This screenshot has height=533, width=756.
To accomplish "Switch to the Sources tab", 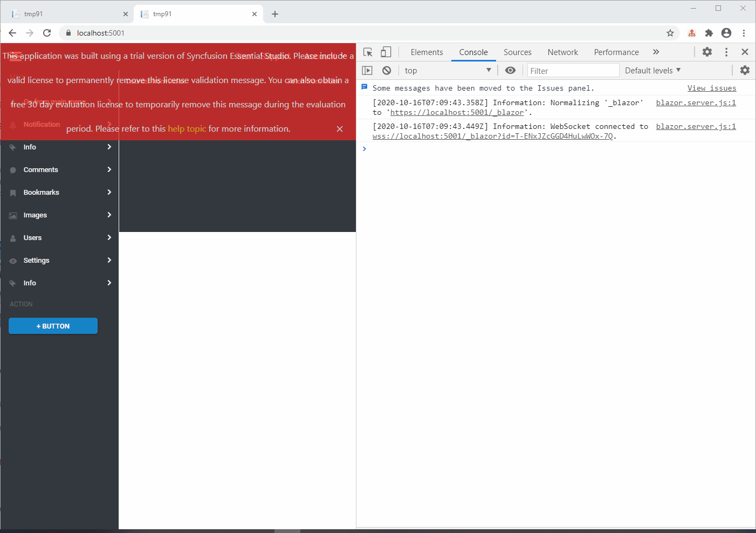I will 517,52.
